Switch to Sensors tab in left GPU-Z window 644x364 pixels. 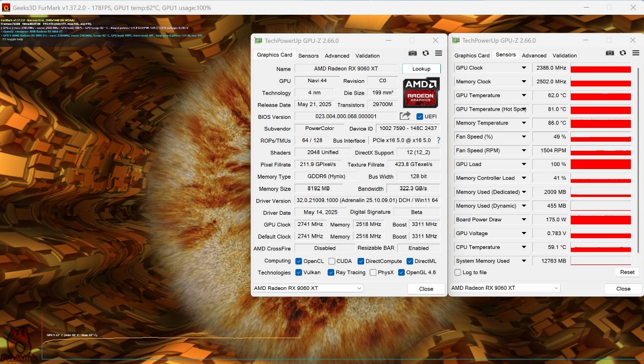pos(308,56)
